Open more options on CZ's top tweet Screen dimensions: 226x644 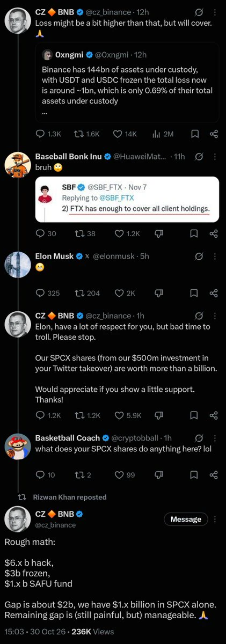click(214, 12)
